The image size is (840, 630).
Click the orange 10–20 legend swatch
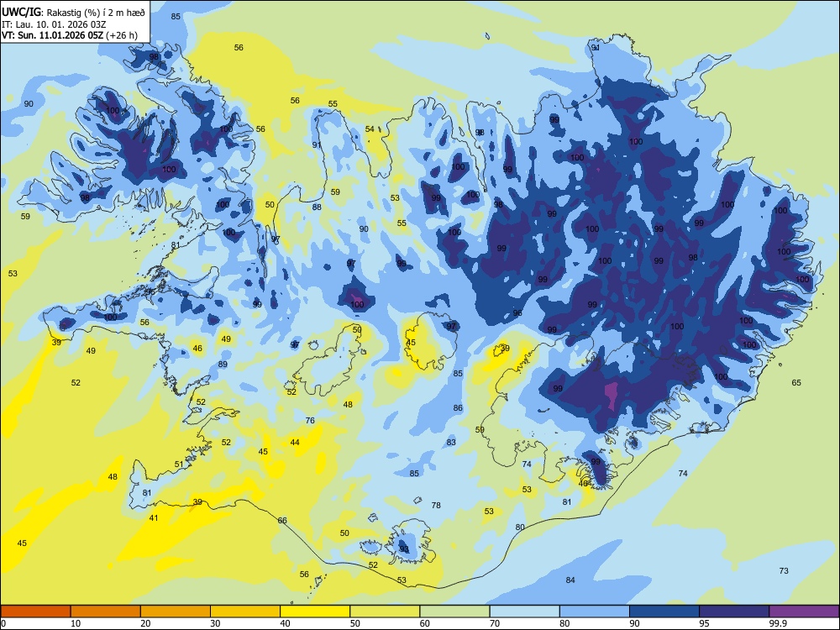106,612
